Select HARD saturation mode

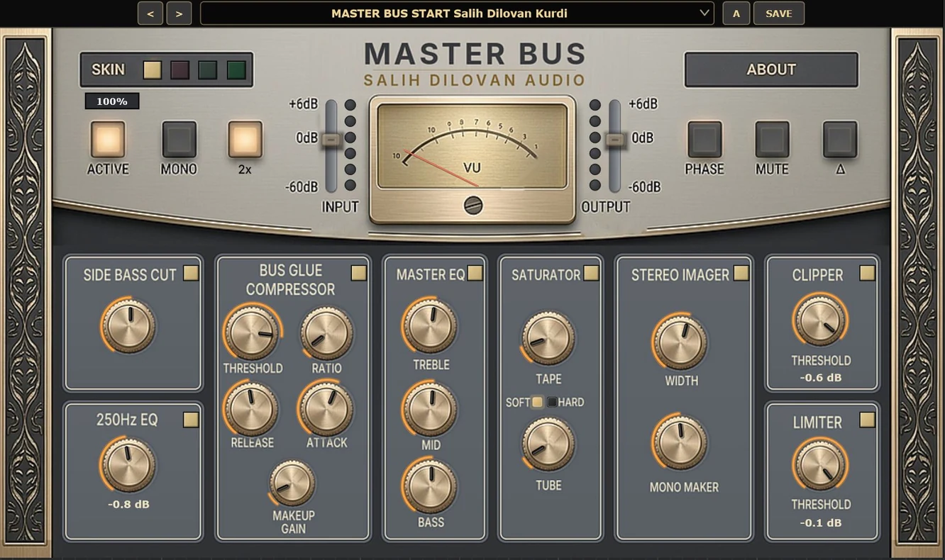[x=552, y=403]
